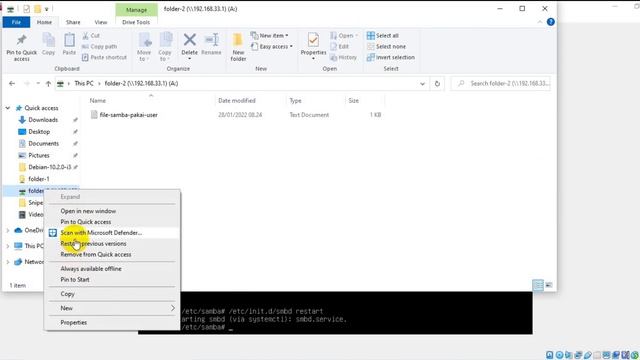The height and width of the screenshot is (360, 640).
Task: Click the Back navigation arrow
Action: (12, 83)
